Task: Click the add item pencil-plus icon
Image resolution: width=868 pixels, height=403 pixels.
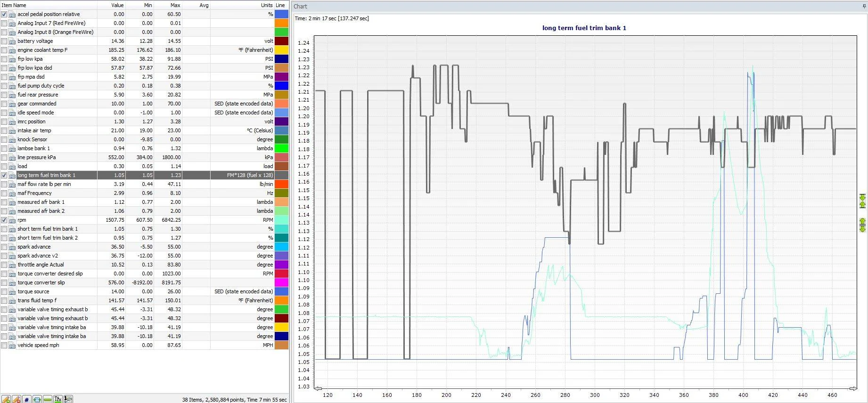Action: (6, 399)
